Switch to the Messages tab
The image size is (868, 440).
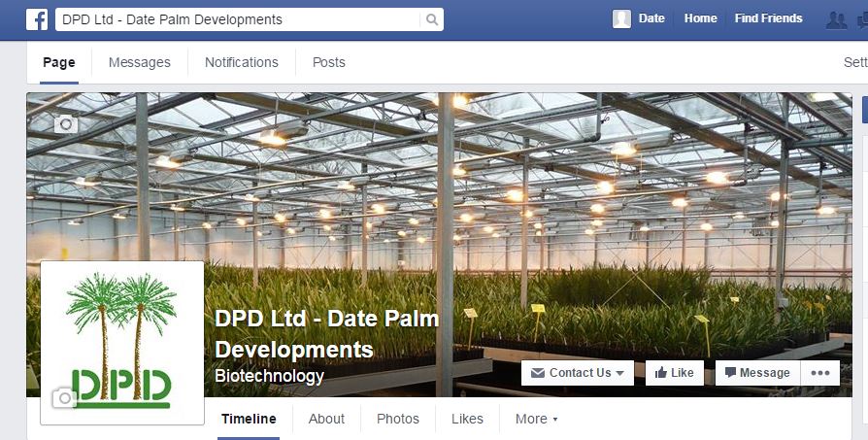pos(140,62)
